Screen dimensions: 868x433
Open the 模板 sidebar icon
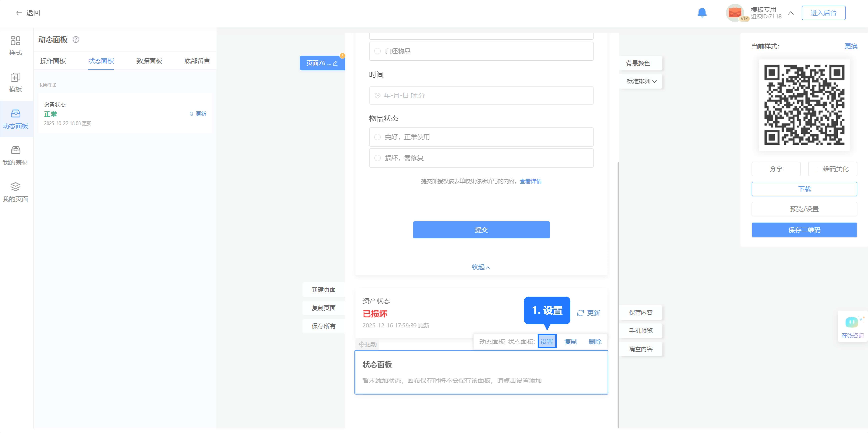coord(15,78)
